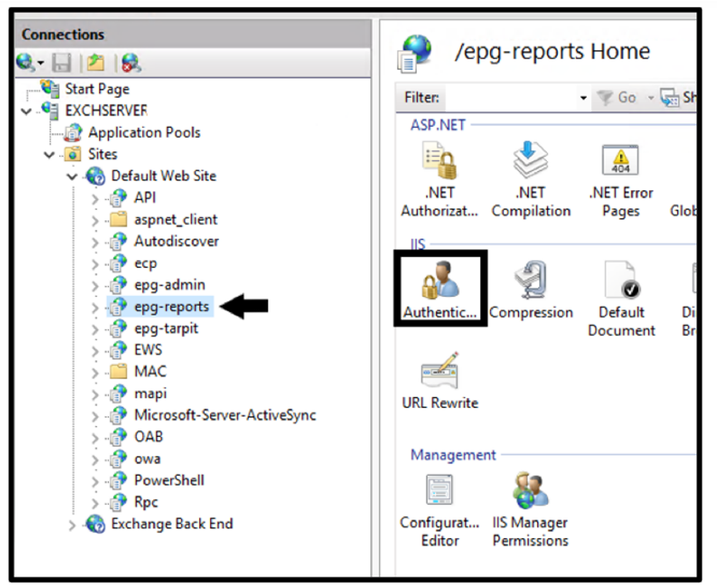Select Application Pools in the tree

143,132
